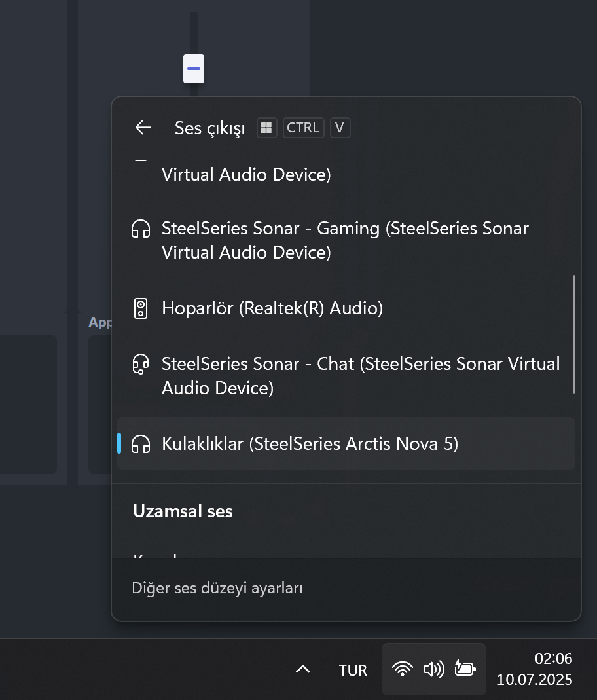Click the back arrow beside Ses çıkışı
Screen dimensions: 597x700
[x=143, y=128]
